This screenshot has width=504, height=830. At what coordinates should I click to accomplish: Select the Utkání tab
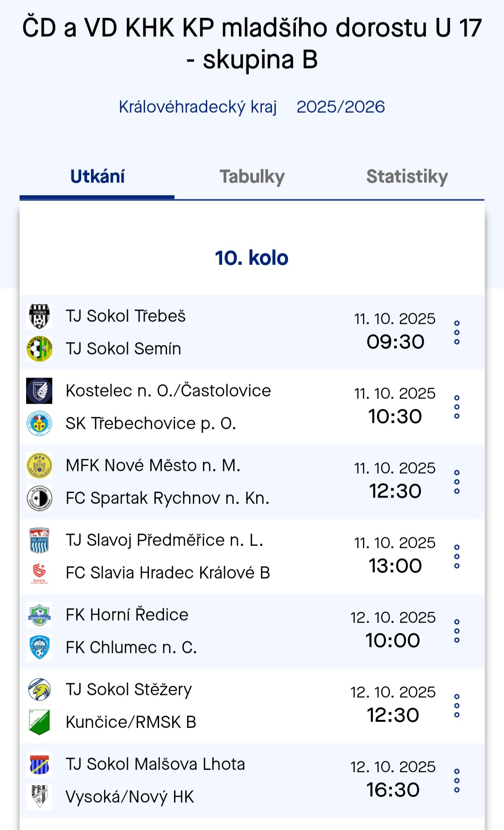tap(97, 177)
